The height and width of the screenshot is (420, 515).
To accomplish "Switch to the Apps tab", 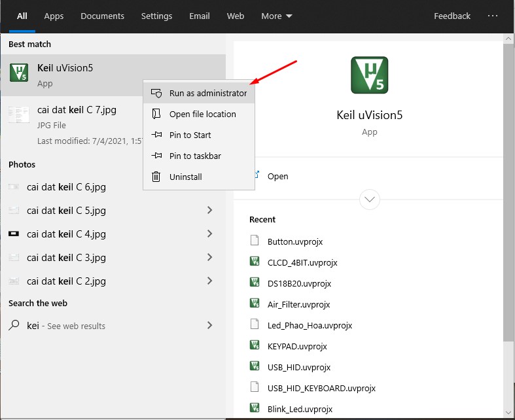I will (x=54, y=16).
